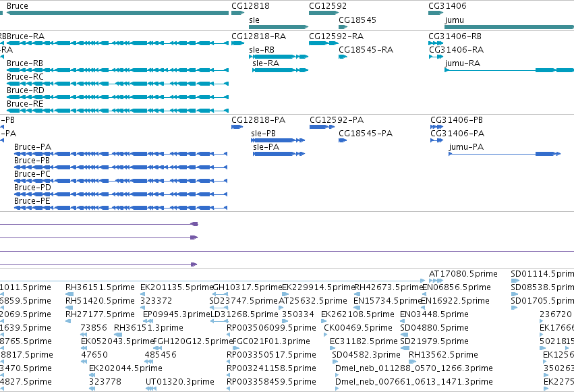Select the SD23747.5prime EST label
The image size is (574, 392).
(x=243, y=301)
